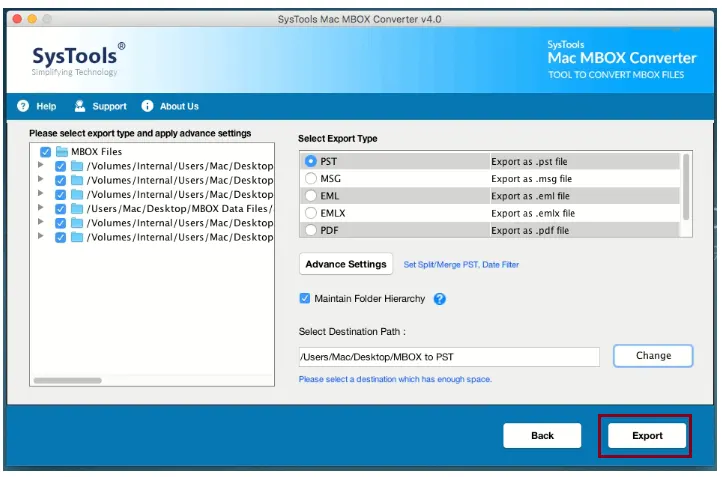Click the 'Export as .eml file' cell
This screenshot has width=722, height=477.
584,196
